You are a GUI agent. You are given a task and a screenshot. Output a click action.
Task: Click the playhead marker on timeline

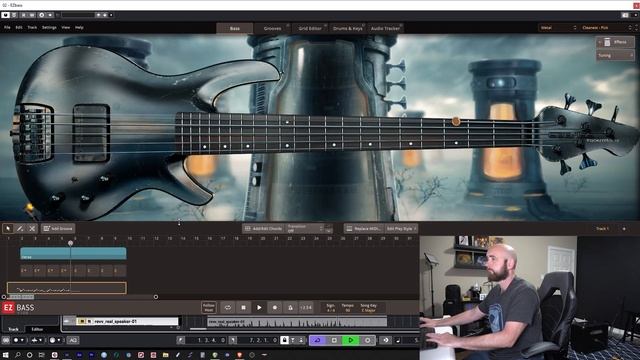pyautogui.click(x=71, y=243)
